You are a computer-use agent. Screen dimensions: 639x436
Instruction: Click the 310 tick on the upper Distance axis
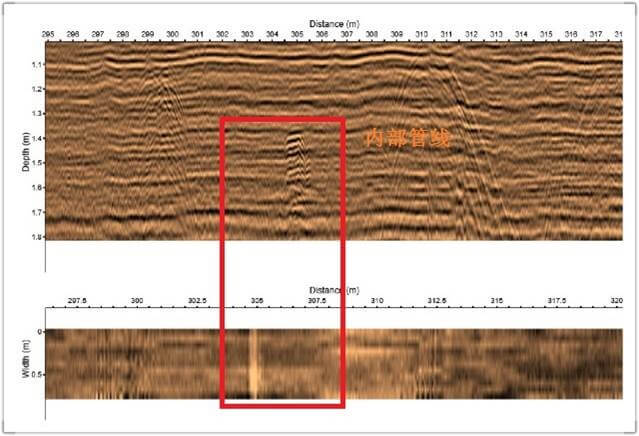click(421, 35)
